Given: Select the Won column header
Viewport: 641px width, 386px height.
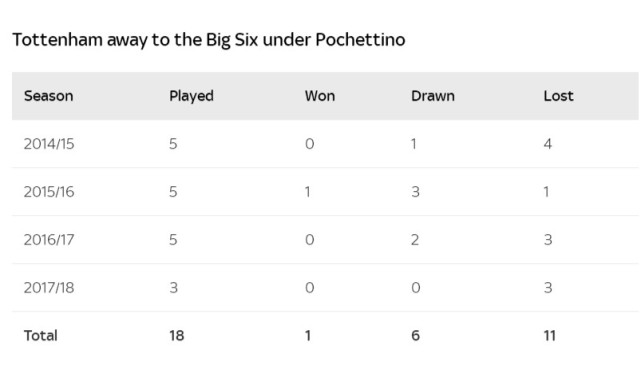Looking at the screenshot, I should click(320, 96).
